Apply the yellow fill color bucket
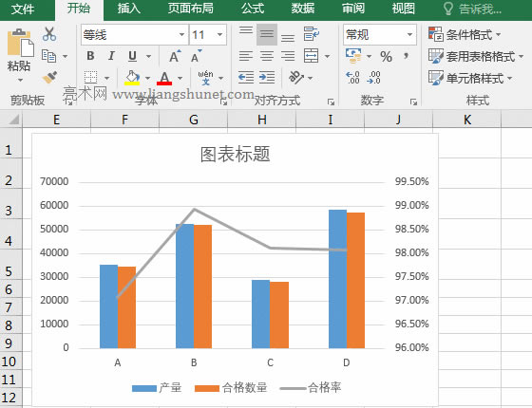Image resolution: width=532 pixels, height=408 pixels. click(132, 78)
